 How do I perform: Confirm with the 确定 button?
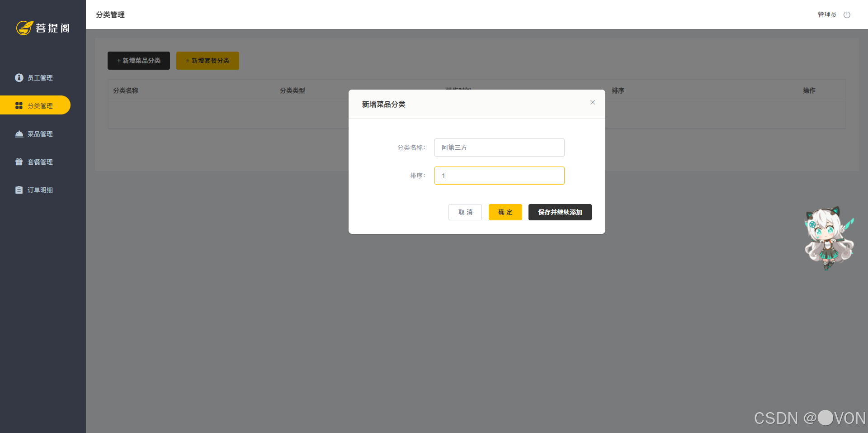click(505, 212)
